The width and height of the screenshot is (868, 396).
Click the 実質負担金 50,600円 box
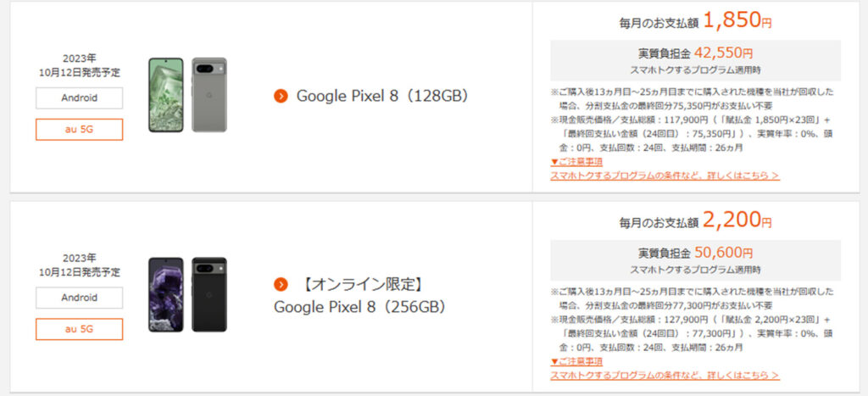click(695, 260)
